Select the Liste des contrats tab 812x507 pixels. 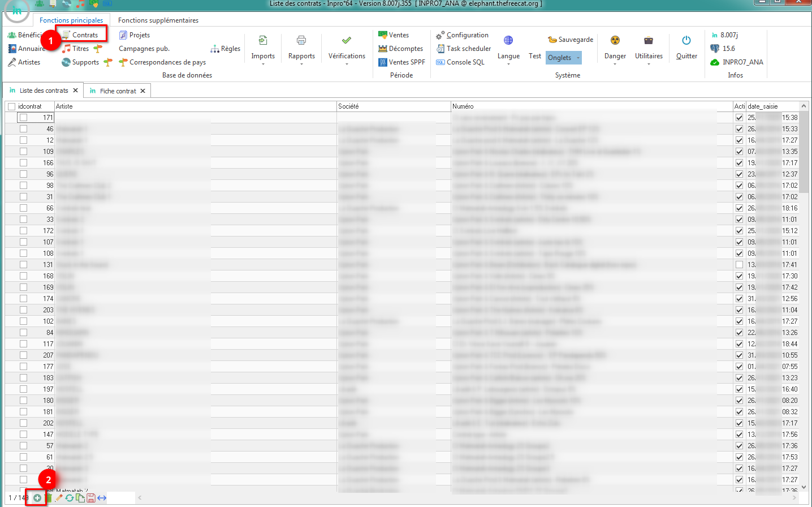(x=44, y=91)
